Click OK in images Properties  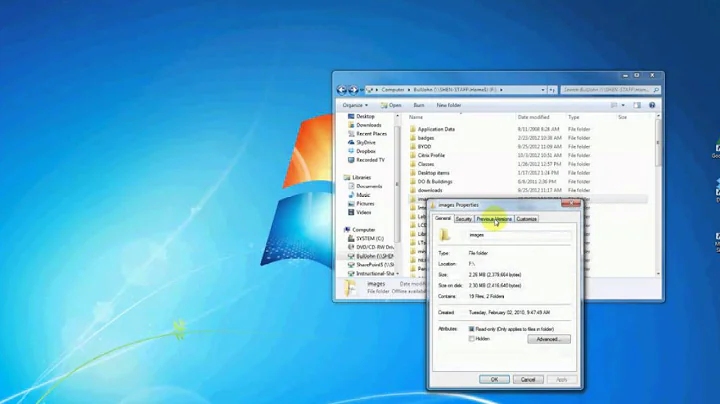pyautogui.click(x=494, y=379)
